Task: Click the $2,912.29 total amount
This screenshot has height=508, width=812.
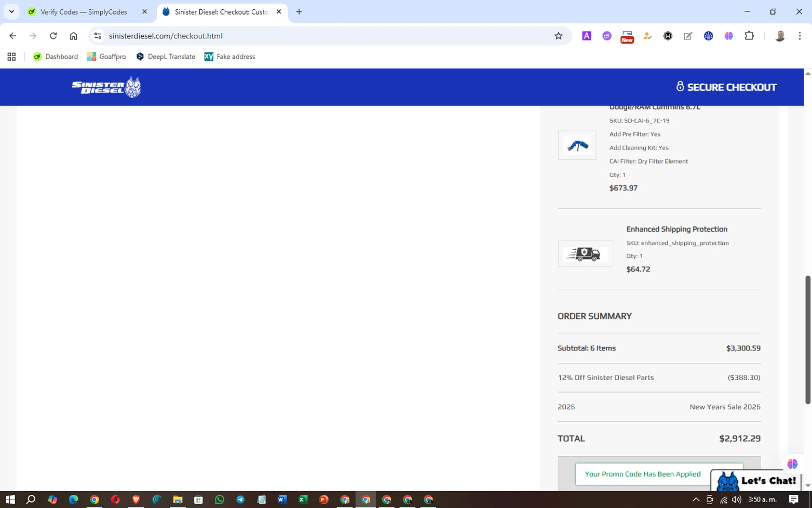Action: (739, 439)
